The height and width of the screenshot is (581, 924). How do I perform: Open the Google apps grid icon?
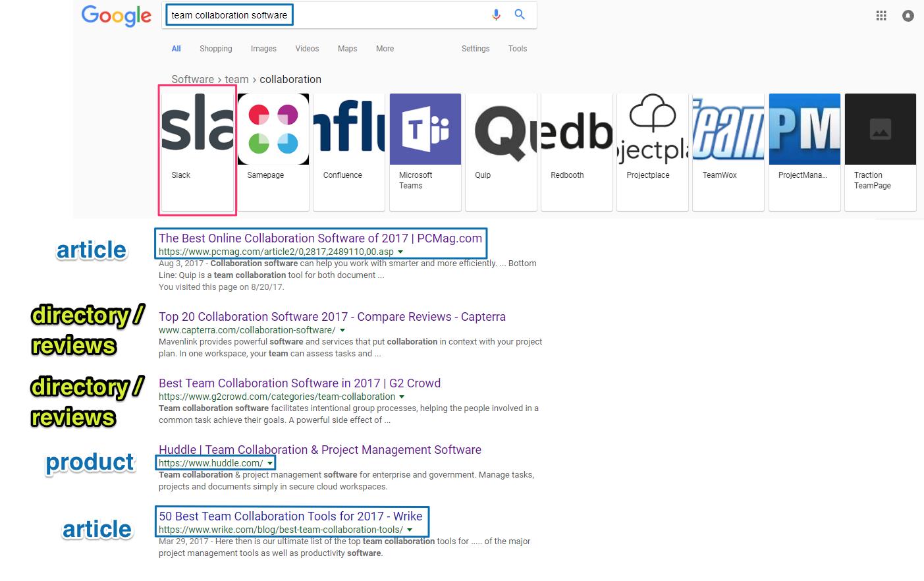pos(881,16)
